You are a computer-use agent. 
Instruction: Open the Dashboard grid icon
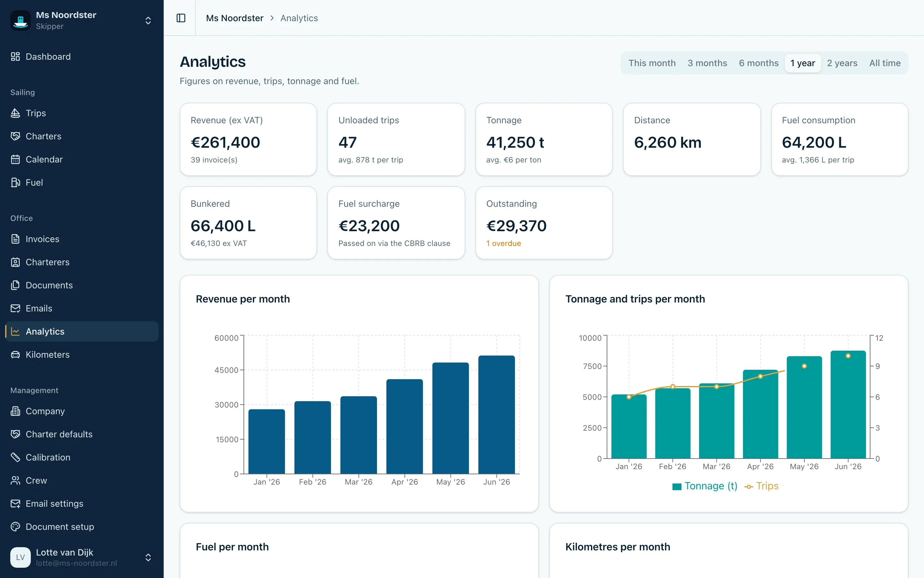(x=15, y=57)
